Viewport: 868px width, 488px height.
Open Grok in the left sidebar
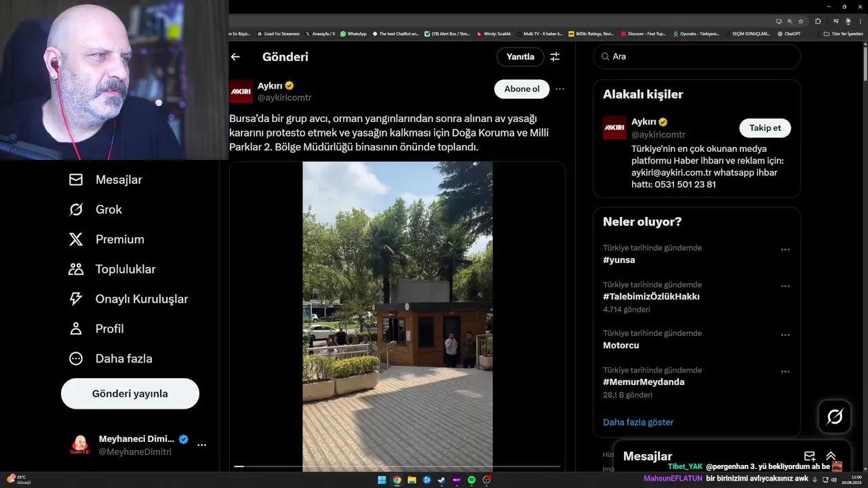pos(95,209)
